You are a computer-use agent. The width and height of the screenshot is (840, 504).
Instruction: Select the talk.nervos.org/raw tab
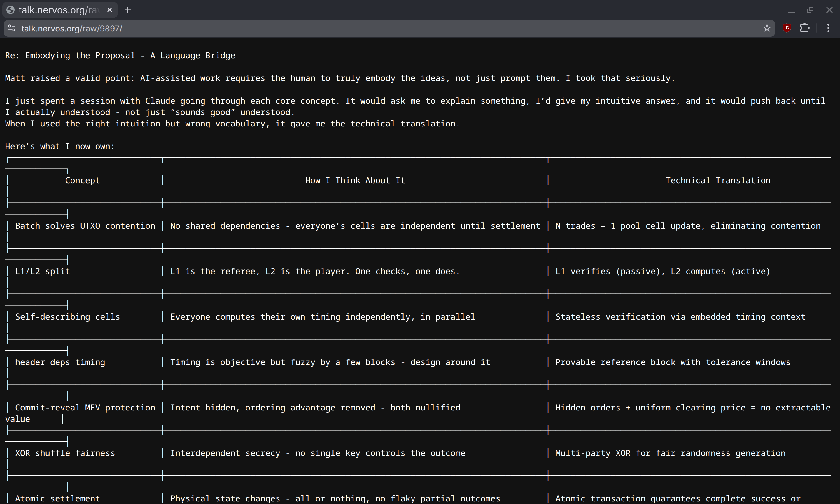58,10
